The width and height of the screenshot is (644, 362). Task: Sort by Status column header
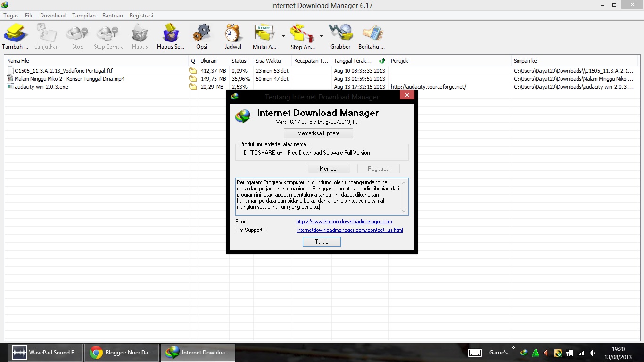coord(241,61)
